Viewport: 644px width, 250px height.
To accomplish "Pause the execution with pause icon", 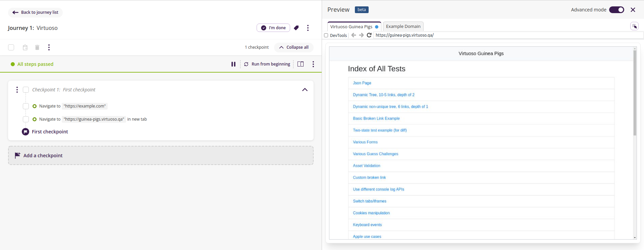I will (x=233, y=64).
